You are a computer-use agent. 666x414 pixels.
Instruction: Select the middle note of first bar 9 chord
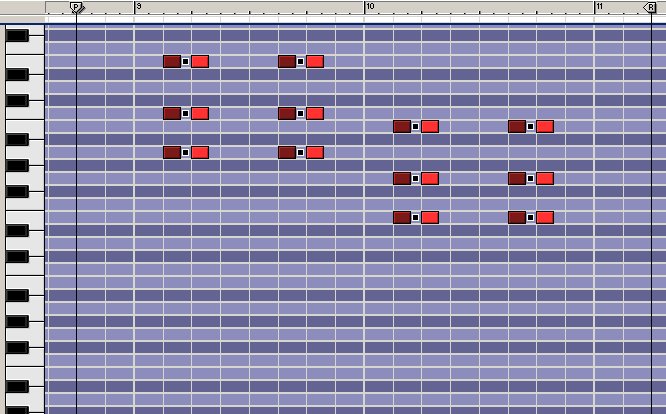point(172,113)
